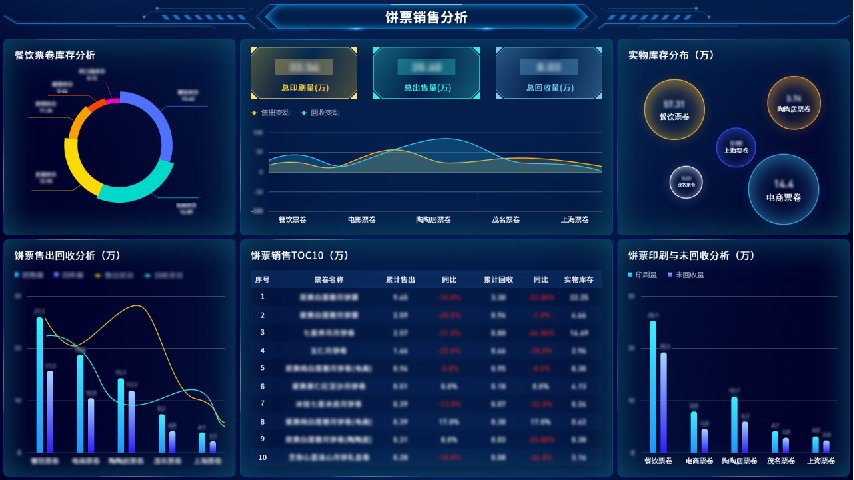Toggle the 售出变动 legend series
Screen dimensions: 854x480
pyautogui.click(x=270, y=112)
